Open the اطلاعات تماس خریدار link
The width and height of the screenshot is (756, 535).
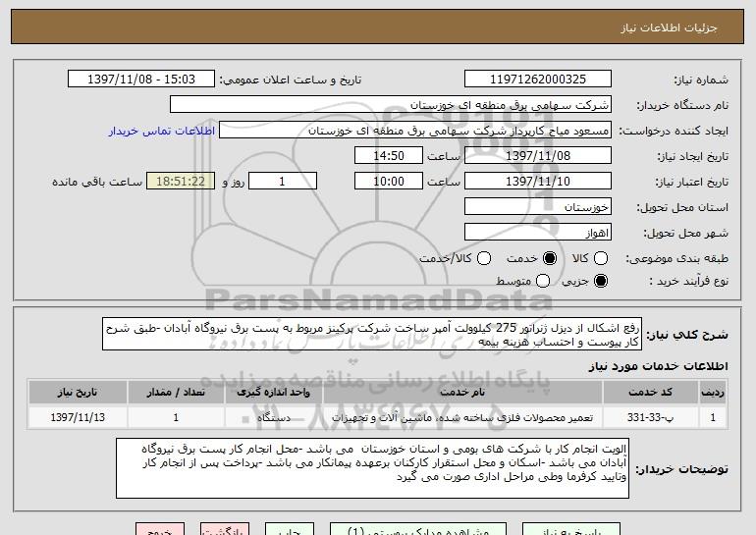click(162, 131)
